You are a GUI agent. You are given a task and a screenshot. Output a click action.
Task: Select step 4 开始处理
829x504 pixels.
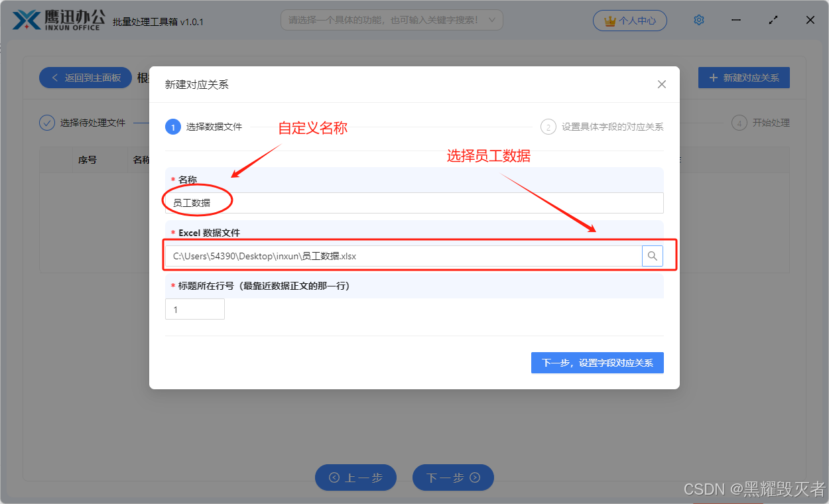click(761, 123)
